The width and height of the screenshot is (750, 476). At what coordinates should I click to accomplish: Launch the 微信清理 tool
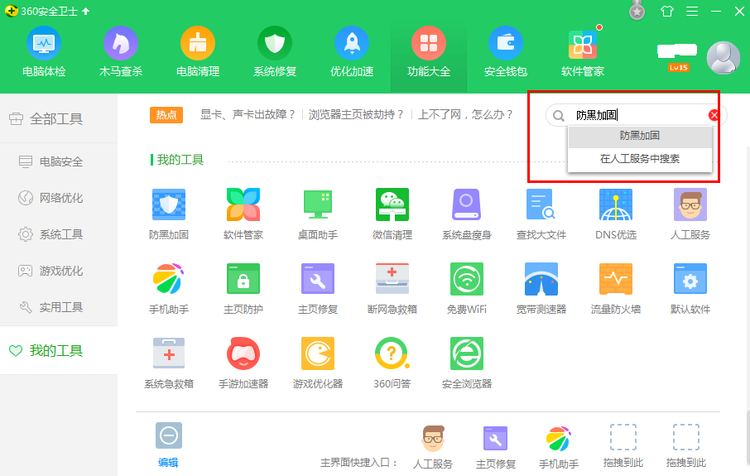(x=392, y=205)
